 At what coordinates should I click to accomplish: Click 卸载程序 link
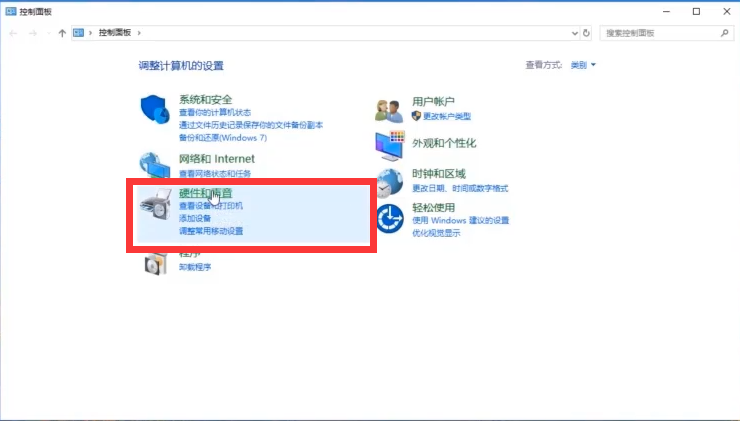[x=194, y=267]
